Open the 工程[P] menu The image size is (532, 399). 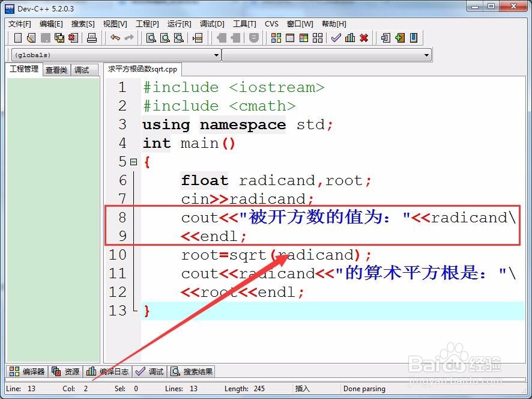pos(147,24)
